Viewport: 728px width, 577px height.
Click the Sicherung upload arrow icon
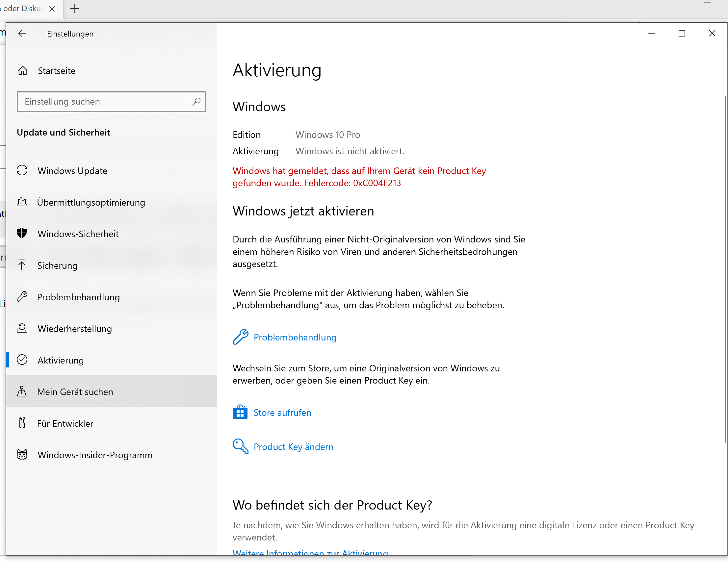pos(22,265)
